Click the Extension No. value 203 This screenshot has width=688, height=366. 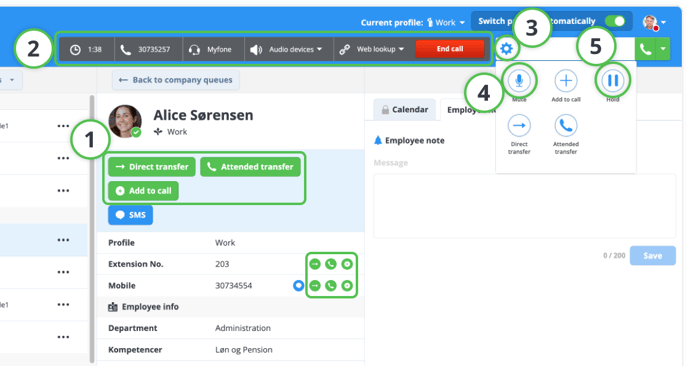coord(222,264)
